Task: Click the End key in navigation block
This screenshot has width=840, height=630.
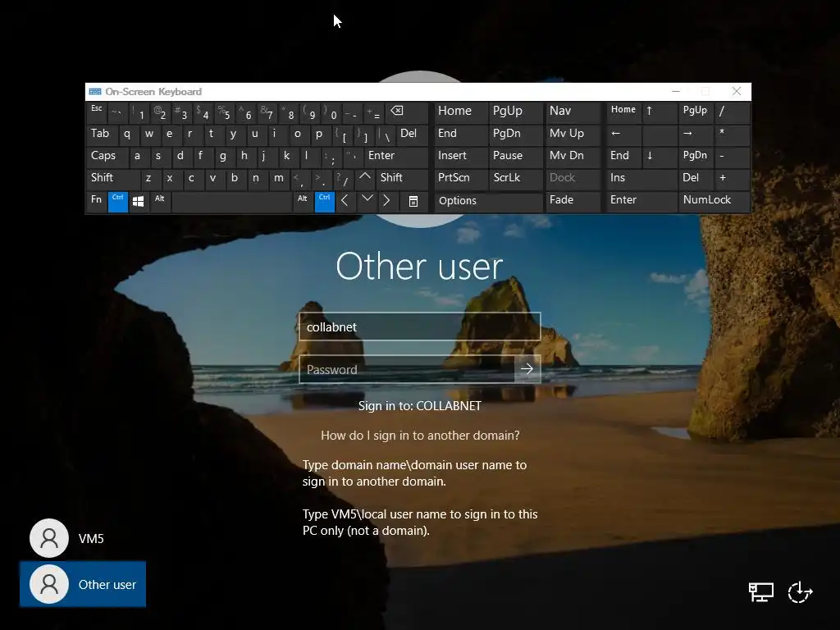Action: 461,135
